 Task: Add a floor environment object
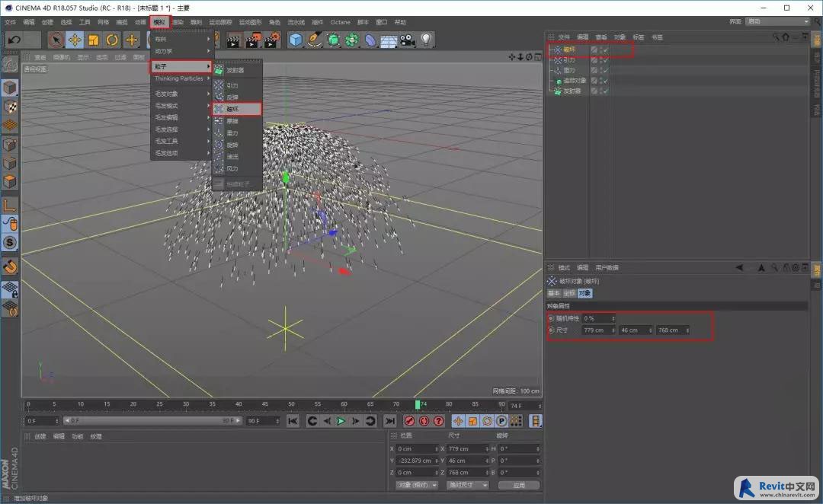coord(389,40)
